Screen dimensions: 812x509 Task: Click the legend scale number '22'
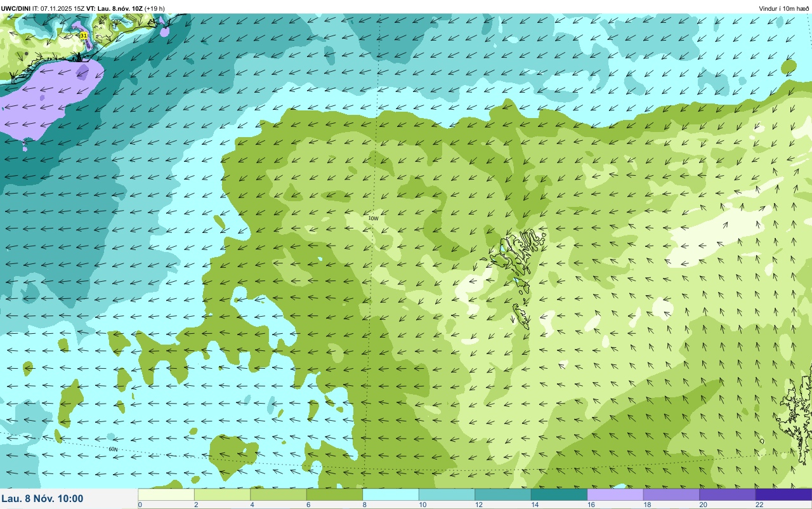pos(759,505)
